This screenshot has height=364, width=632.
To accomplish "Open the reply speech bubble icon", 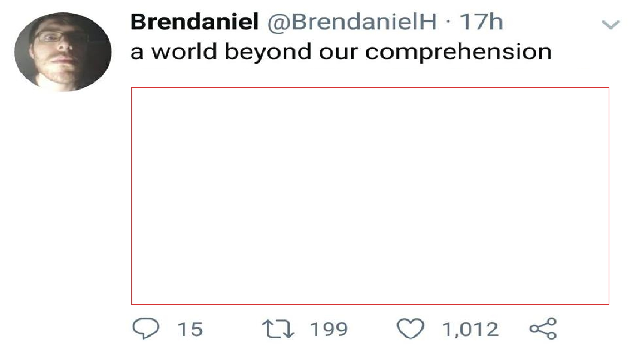I will pyautogui.click(x=146, y=329).
